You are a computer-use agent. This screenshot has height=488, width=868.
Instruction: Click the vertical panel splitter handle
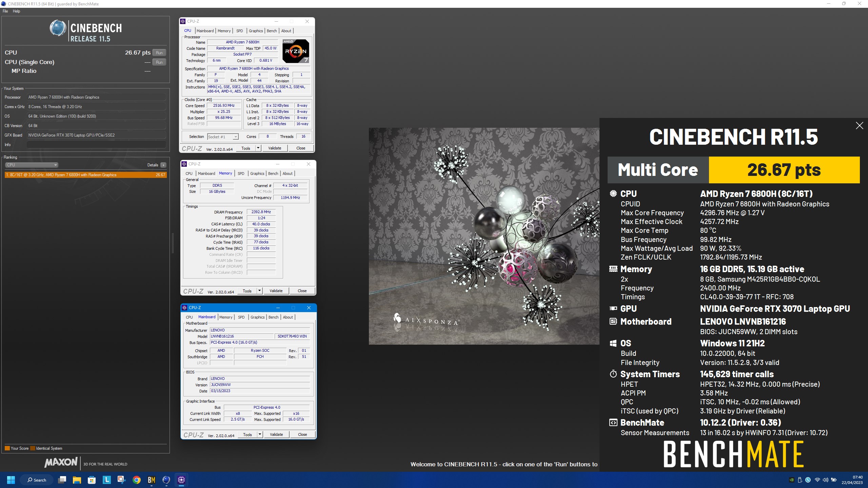173,243
